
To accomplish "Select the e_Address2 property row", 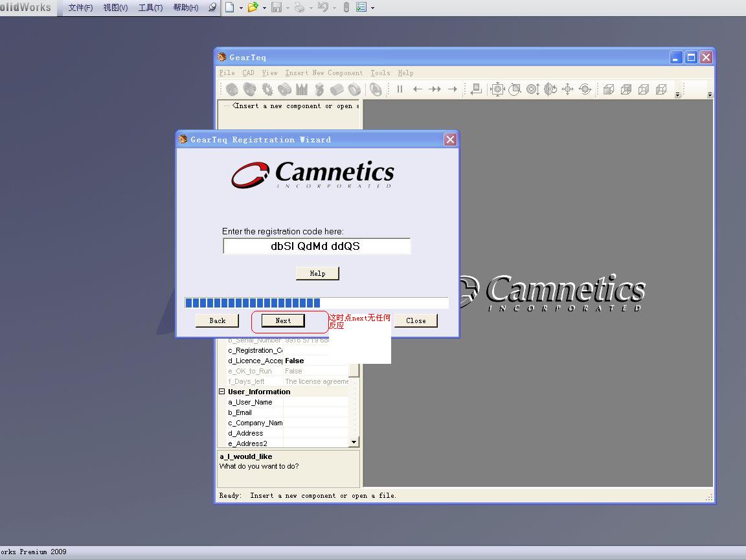I will tap(288, 443).
